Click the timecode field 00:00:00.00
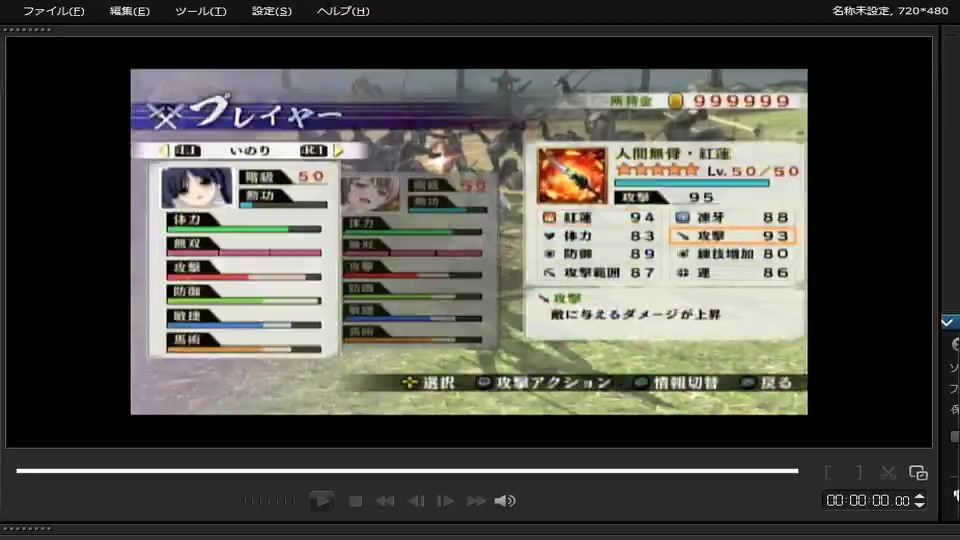This screenshot has height=540, width=960. [867, 500]
